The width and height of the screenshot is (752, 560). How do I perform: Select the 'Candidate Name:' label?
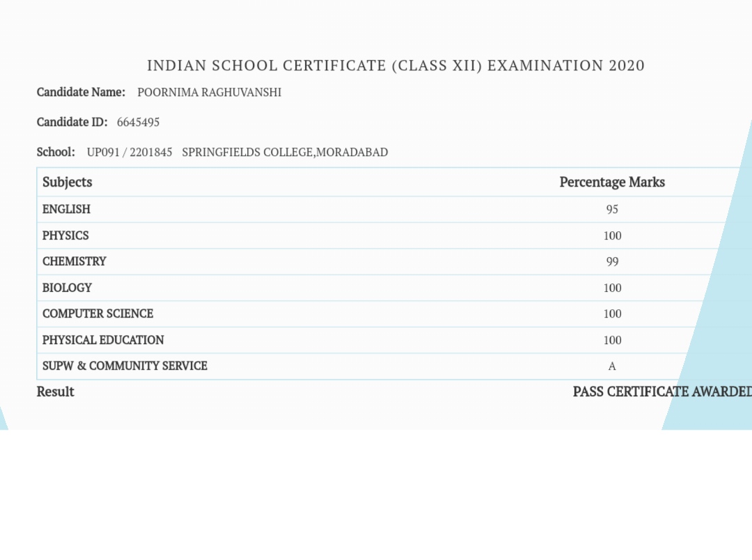click(81, 92)
